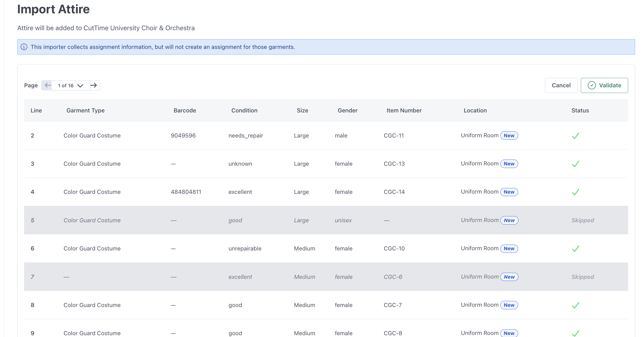Click the New badge on line 2
The height and width of the screenshot is (337, 644).
[509, 136]
